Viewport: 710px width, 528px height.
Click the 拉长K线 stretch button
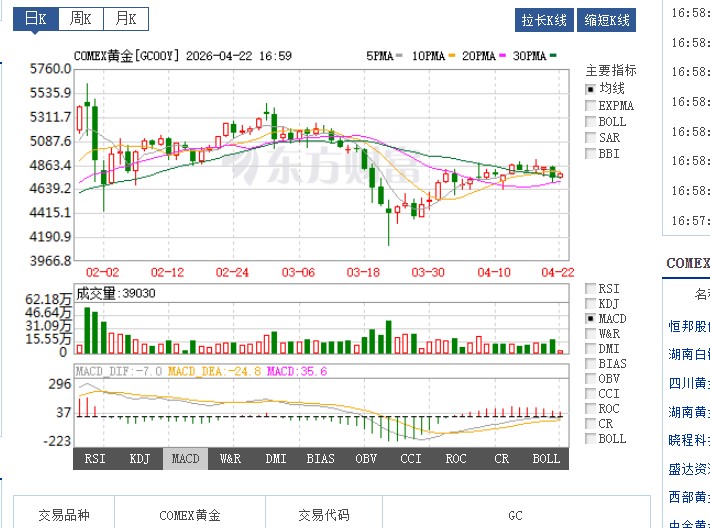(x=544, y=20)
